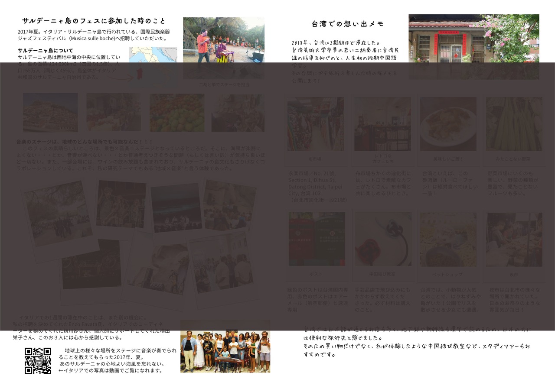
Task: Click the line 台湾芸術大学卒業の若い二胡奏者に台湾民
Action: tap(346, 50)
